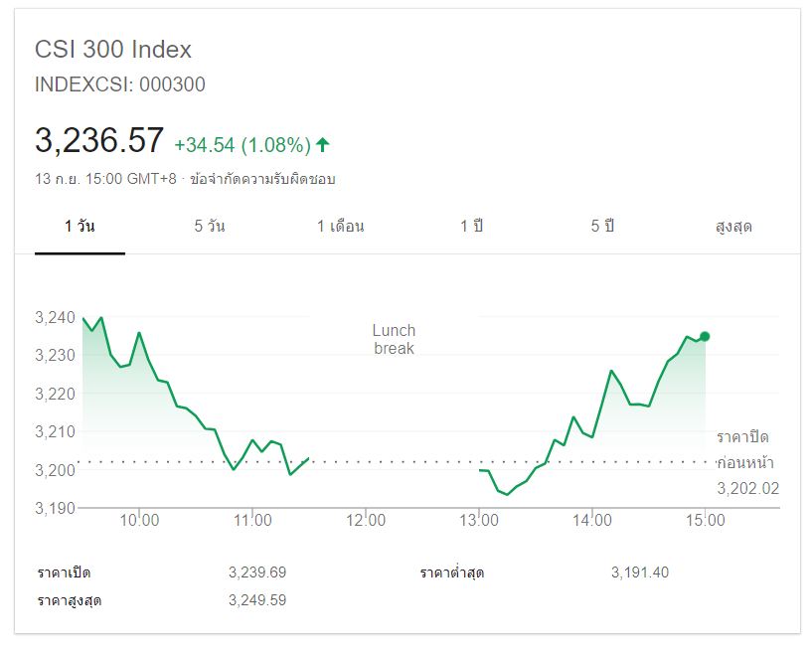This screenshot has height=654, width=812.
Task: Click the +34.54 (1.08%) change value
Action: [x=243, y=145]
